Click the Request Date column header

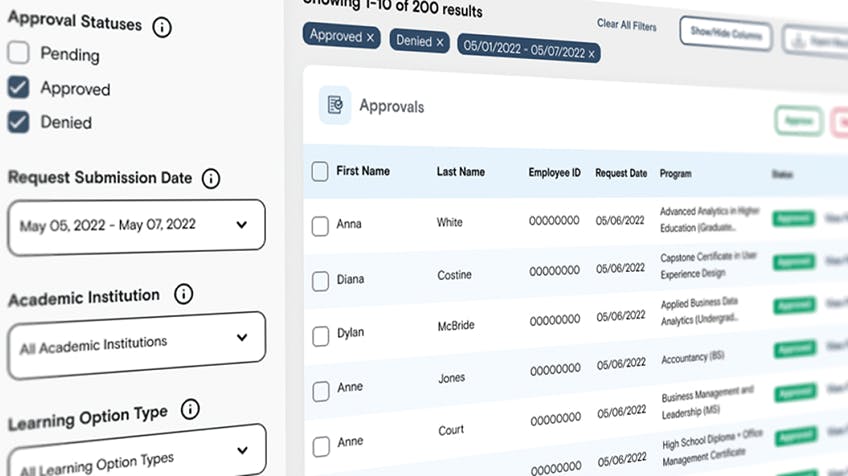point(621,173)
